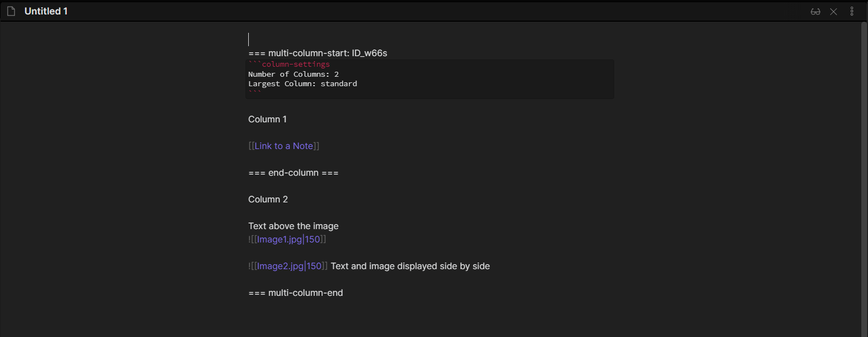Close the Untitled 1 pane
The width and height of the screenshot is (868, 337).
pos(834,12)
